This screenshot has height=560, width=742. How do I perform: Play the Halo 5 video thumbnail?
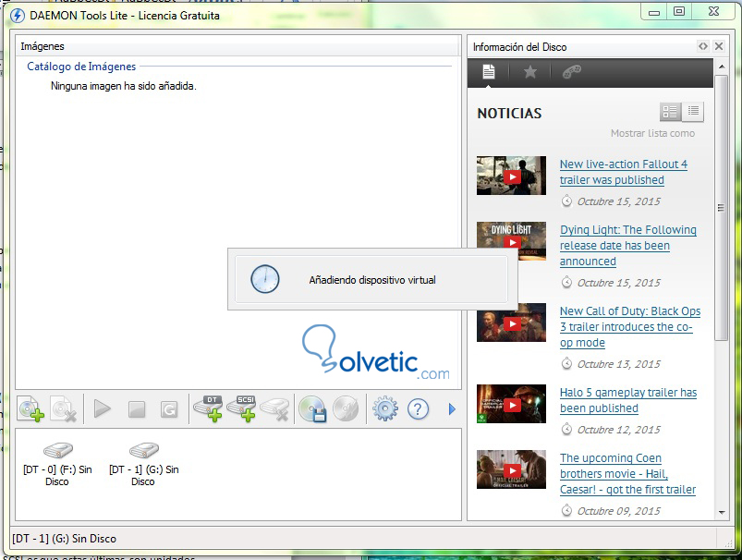coord(512,404)
